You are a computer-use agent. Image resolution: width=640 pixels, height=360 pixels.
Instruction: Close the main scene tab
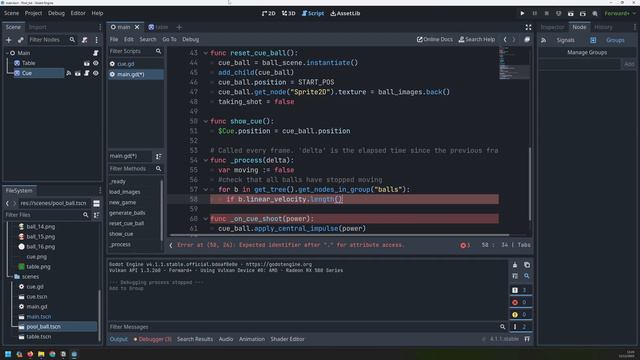click(137, 27)
